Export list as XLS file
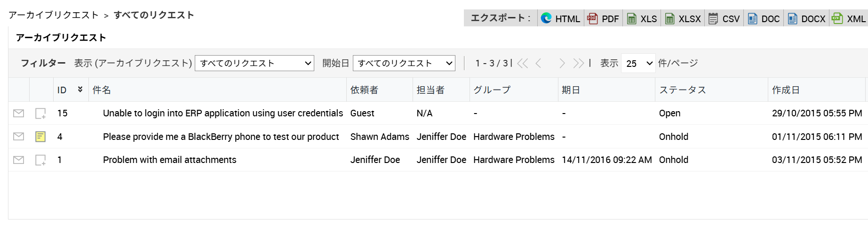The image size is (868, 228). click(642, 19)
